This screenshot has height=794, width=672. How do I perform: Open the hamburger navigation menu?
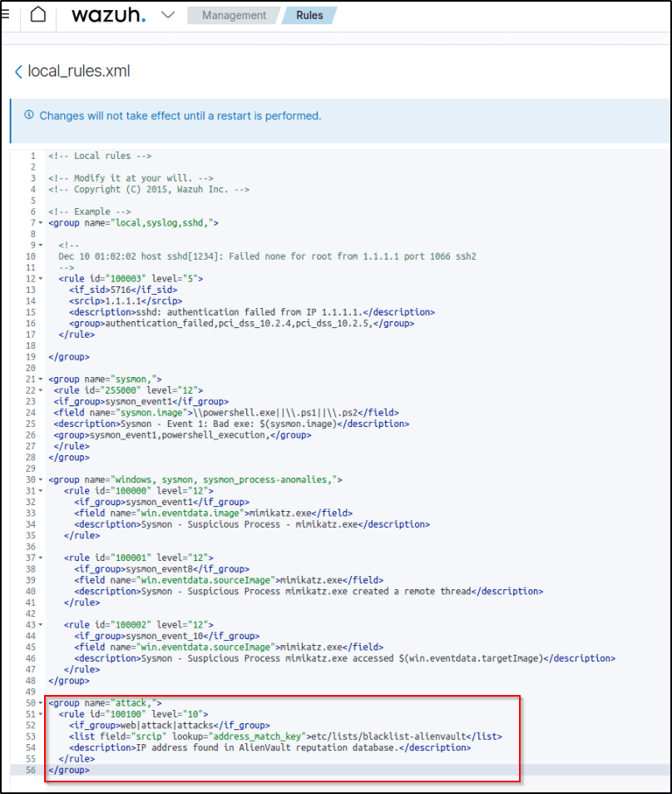pyautogui.click(x=5, y=15)
